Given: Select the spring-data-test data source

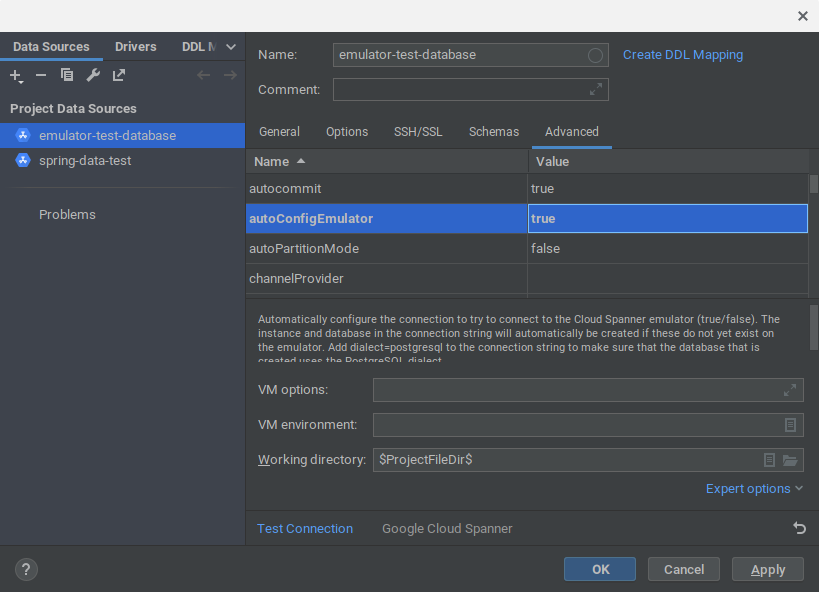Looking at the screenshot, I should [x=86, y=159].
